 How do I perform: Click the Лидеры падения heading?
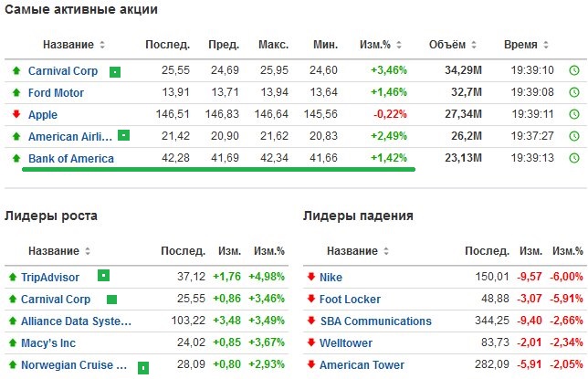click(x=358, y=216)
